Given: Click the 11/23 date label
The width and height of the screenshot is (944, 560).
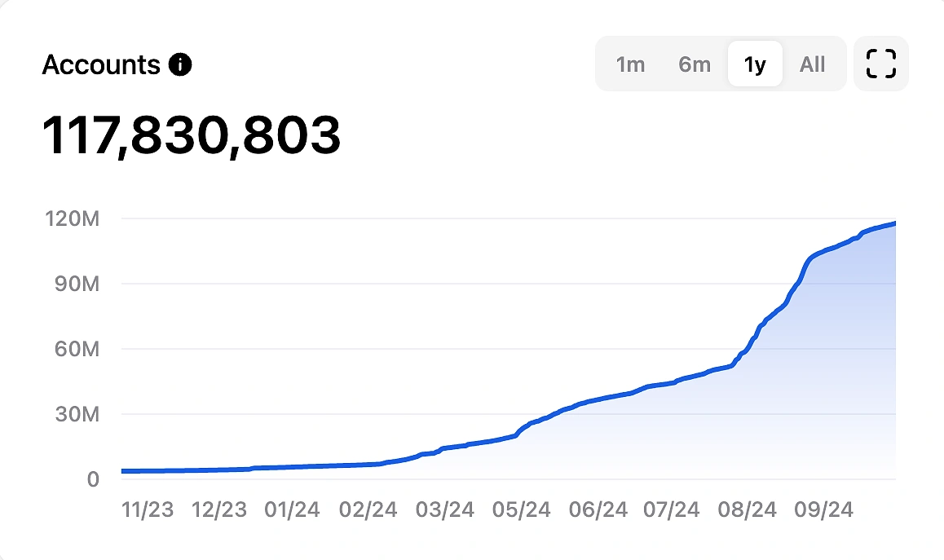Looking at the screenshot, I should pyautogui.click(x=147, y=510).
